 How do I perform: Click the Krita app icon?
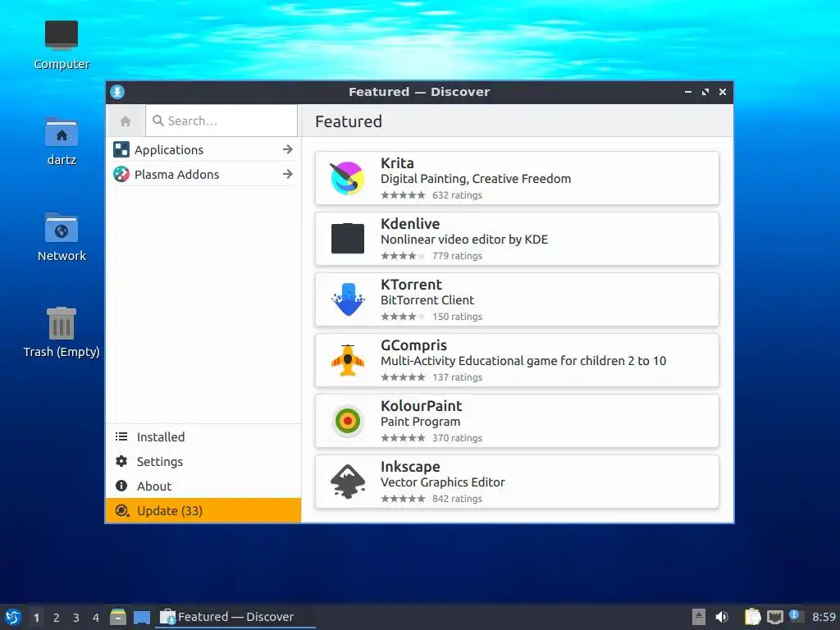(347, 178)
